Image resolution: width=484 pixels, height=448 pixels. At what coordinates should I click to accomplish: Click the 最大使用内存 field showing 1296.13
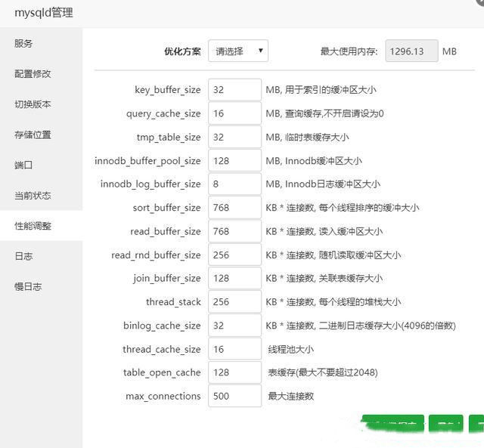[411, 51]
